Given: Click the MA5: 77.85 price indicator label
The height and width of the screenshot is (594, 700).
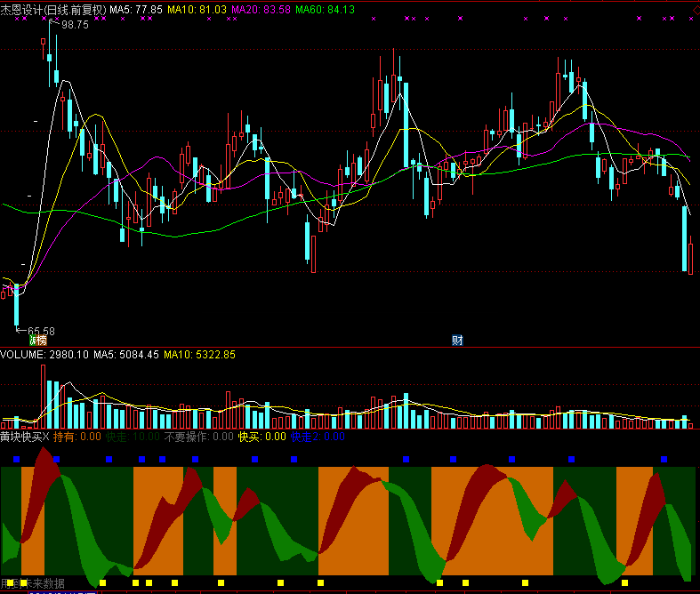Looking at the screenshot, I should point(136,10).
